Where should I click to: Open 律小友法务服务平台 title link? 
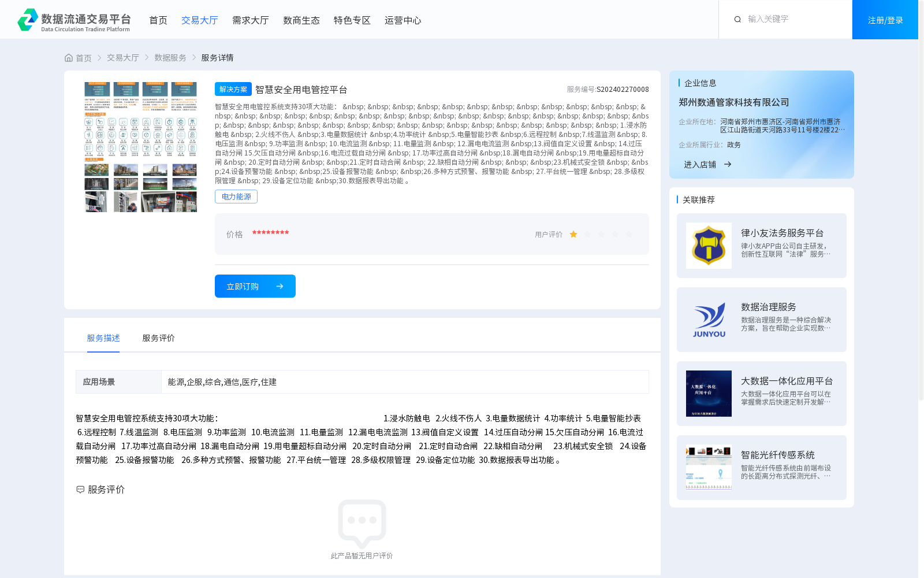pyautogui.click(x=783, y=233)
